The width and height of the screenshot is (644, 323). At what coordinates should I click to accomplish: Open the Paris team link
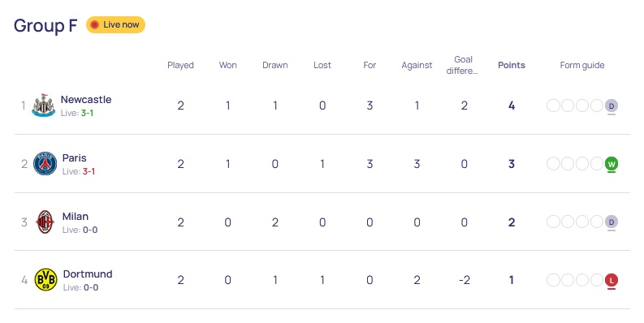coord(75,158)
